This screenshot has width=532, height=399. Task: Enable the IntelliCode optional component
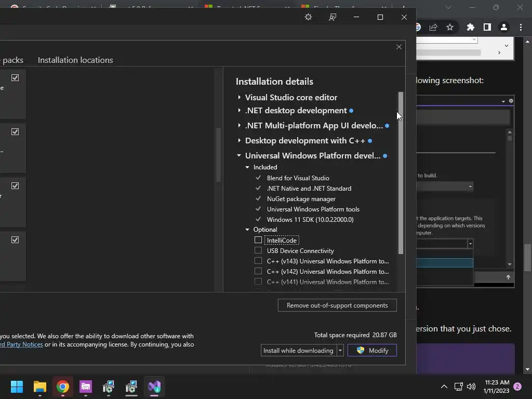[258, 240]
